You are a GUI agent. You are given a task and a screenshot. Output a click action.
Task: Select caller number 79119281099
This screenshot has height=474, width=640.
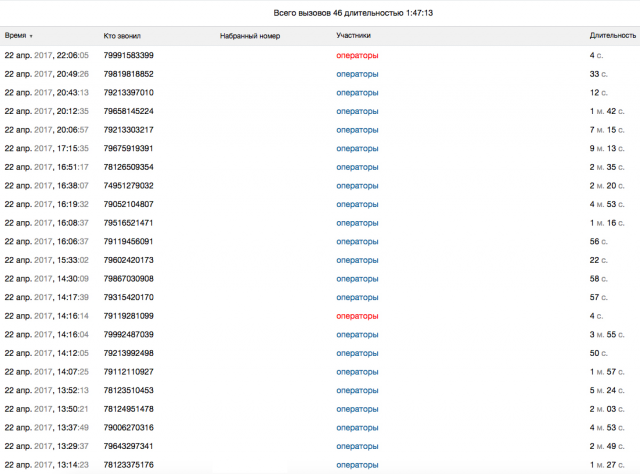click(x=129, y=316)
